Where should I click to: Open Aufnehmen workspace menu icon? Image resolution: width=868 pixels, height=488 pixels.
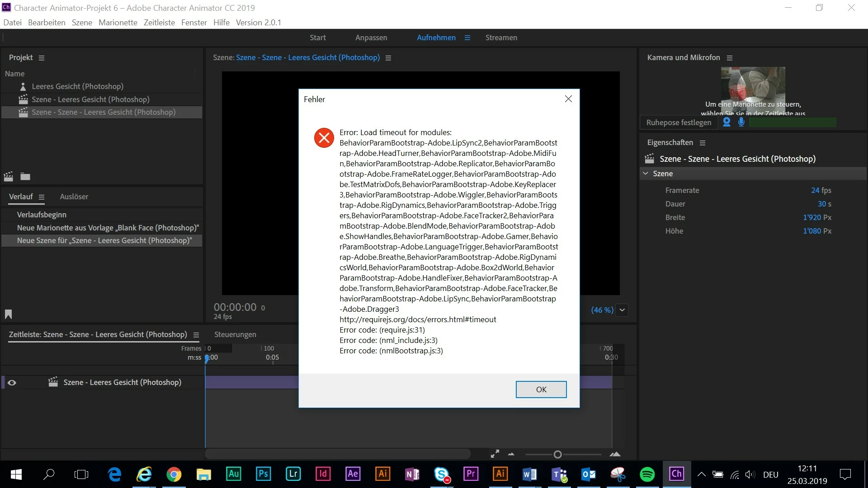467,38
